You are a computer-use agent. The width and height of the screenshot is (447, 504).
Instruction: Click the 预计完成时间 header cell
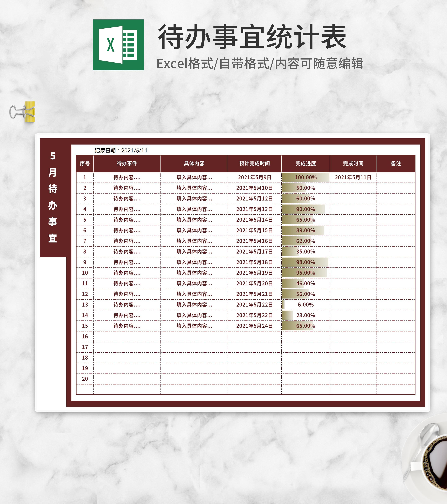pos(255,163)
